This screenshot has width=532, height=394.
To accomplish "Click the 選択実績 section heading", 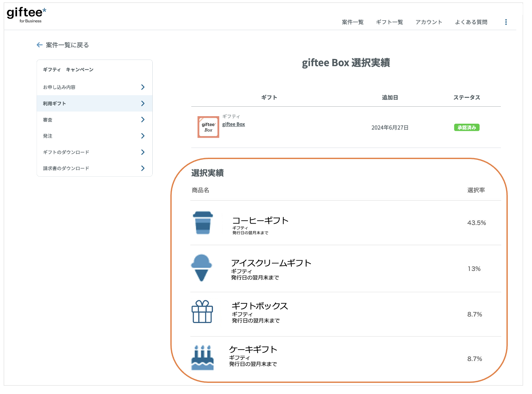I will (207, 173).
